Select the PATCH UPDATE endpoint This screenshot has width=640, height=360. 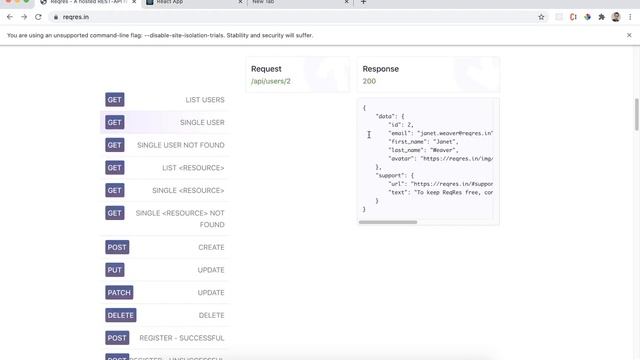coord(165,293)
